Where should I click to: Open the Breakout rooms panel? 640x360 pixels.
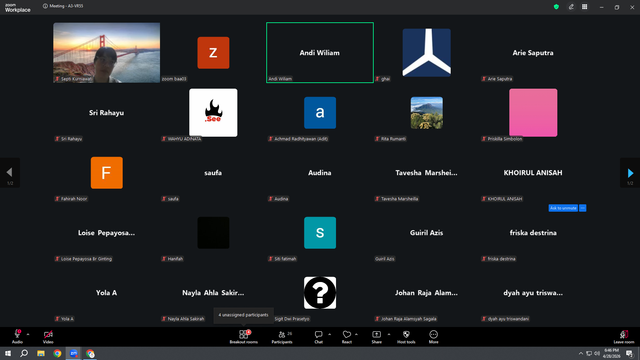point(244,336)
